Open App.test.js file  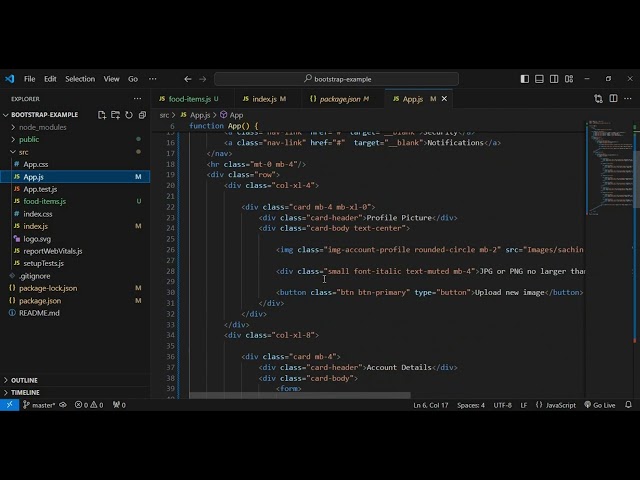coord(40,189)
